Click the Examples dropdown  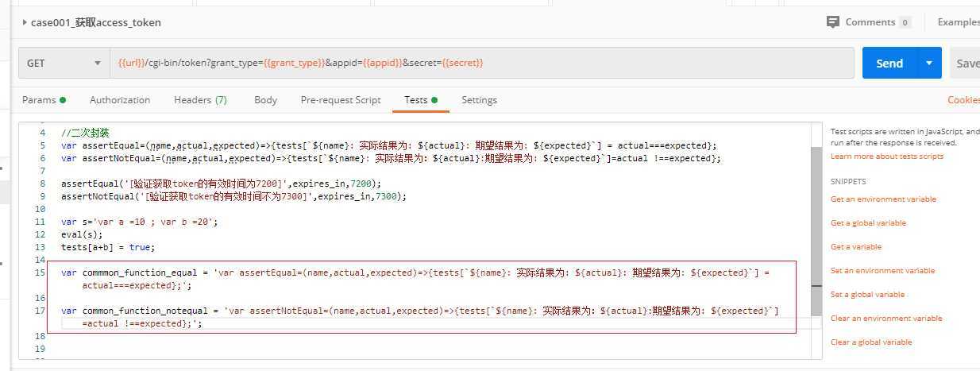click(x=958, y=22)
